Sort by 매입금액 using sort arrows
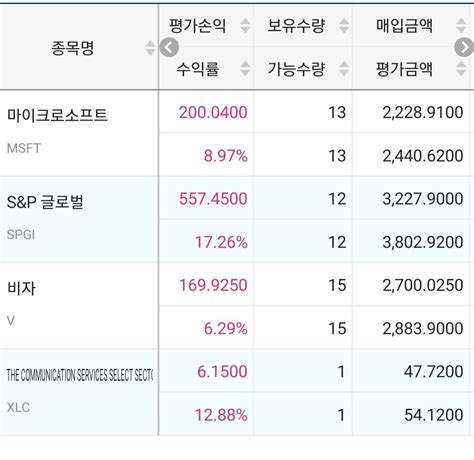This screenshot has height=460, width=474. coord(461,26)
